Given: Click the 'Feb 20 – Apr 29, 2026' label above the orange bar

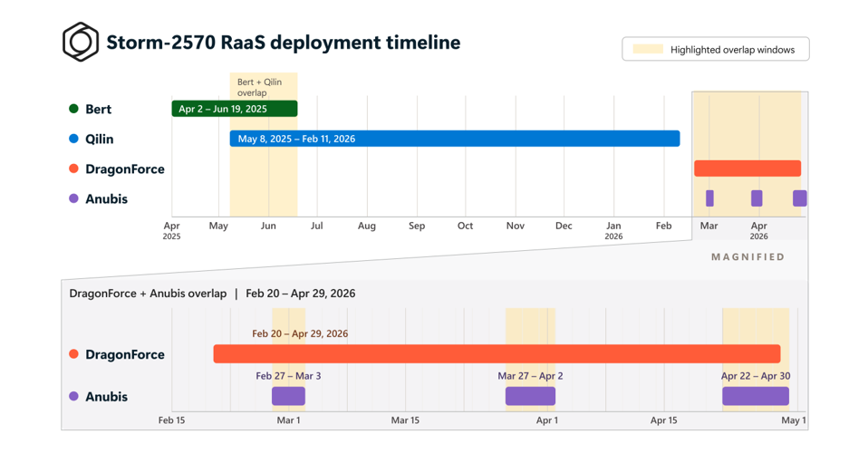Looking at the screenshot, I should (x=300, y=333).
